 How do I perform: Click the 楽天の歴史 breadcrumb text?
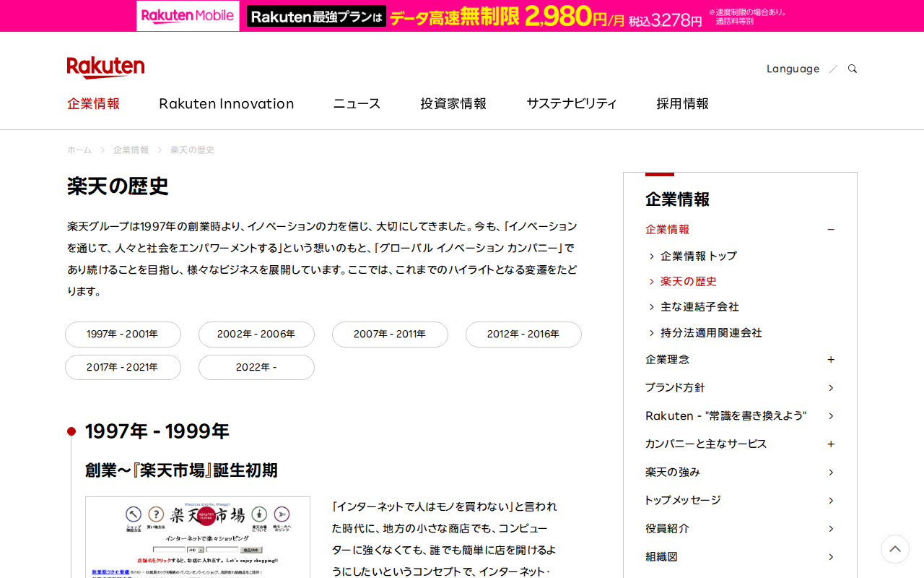(192, 150)
